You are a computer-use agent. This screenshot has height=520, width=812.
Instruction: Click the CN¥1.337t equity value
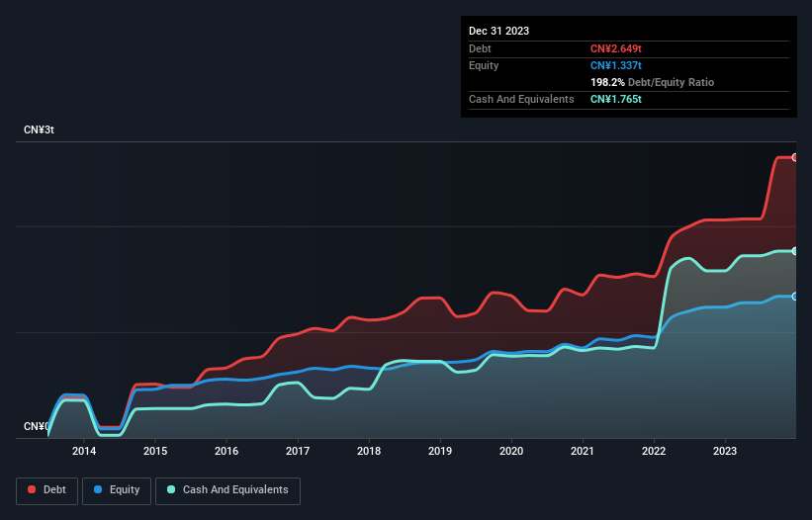pos(616,65)
